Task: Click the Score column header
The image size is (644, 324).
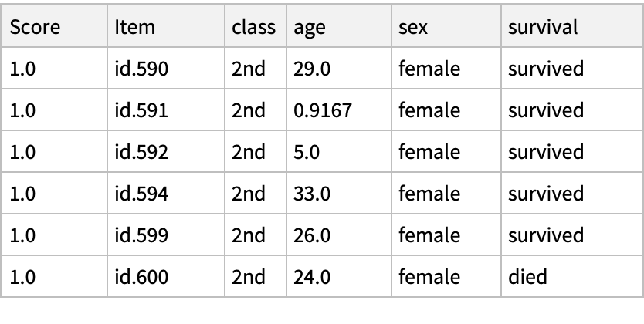Action: point(34,27)
